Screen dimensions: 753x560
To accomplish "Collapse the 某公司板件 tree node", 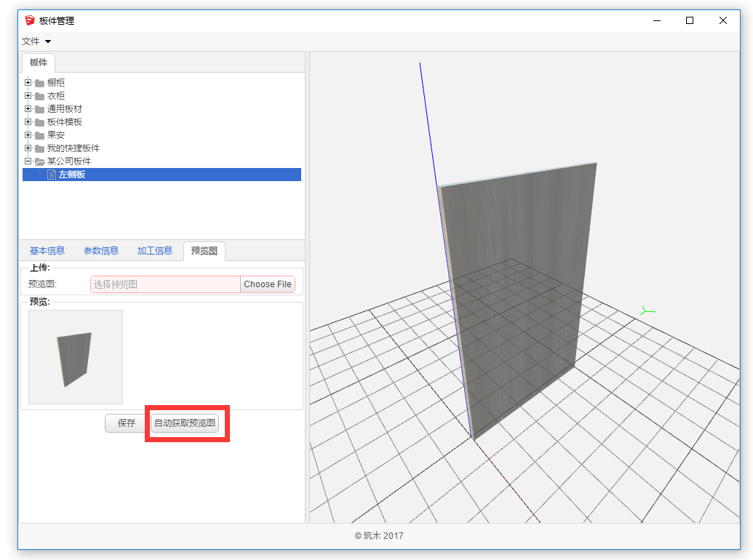I will click(x=28, y=161).
